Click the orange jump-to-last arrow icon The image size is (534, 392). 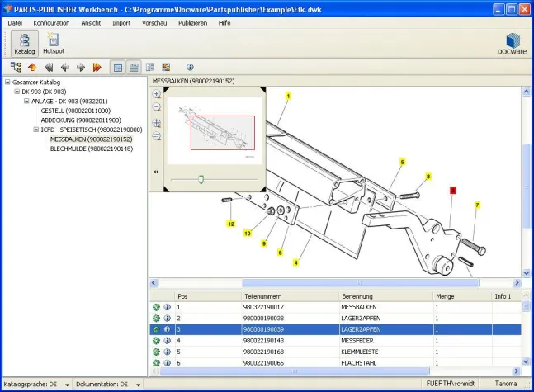coord(97,67)
